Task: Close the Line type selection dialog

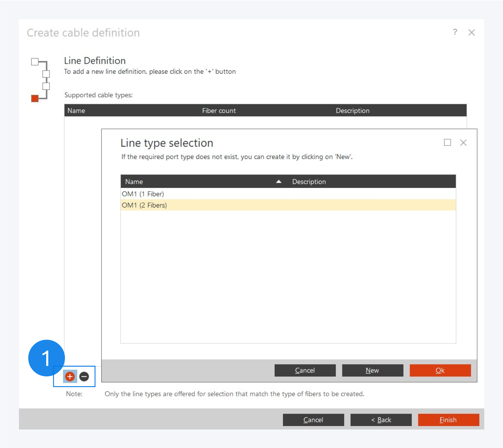Action: tap(463, 143)
